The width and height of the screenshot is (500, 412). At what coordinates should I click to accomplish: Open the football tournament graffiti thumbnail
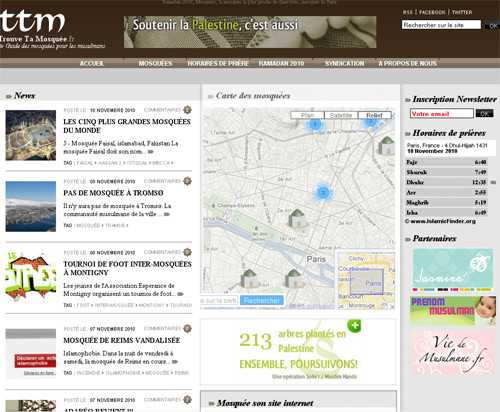coord(31,276)
